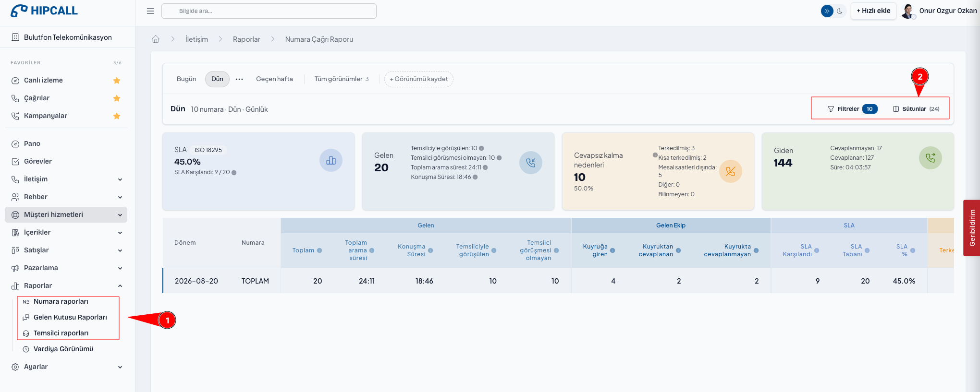The image size is (980, 392).
Task: Open the Filtreler filter panel
Action: (x=852, y=109)
